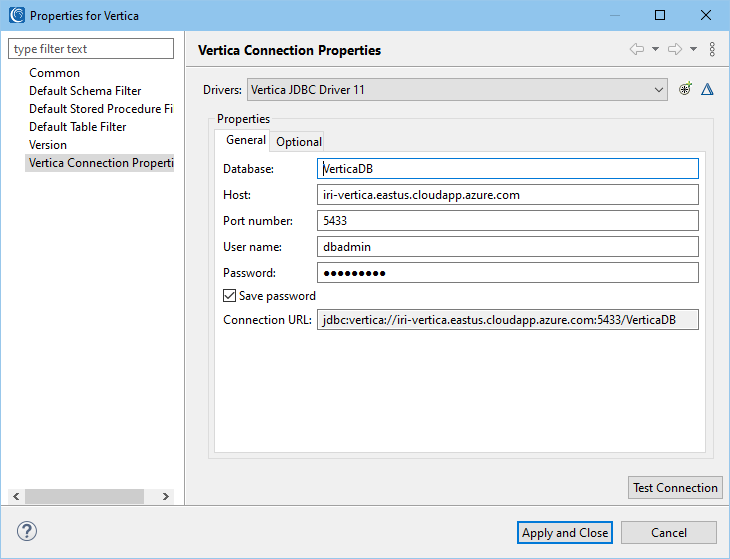Switch to the General tab
This screenshot has width=730, height=559.
click(x=245, y=140)
